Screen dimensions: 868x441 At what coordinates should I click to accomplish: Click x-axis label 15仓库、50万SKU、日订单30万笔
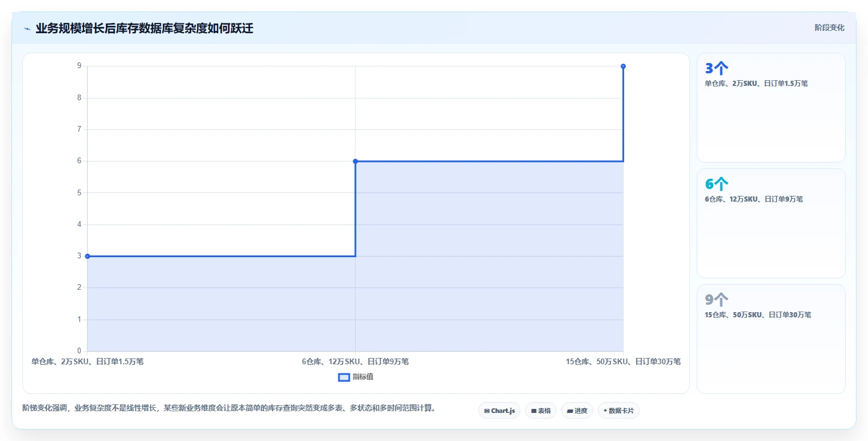pyautogui.click(x=623, y=361)
